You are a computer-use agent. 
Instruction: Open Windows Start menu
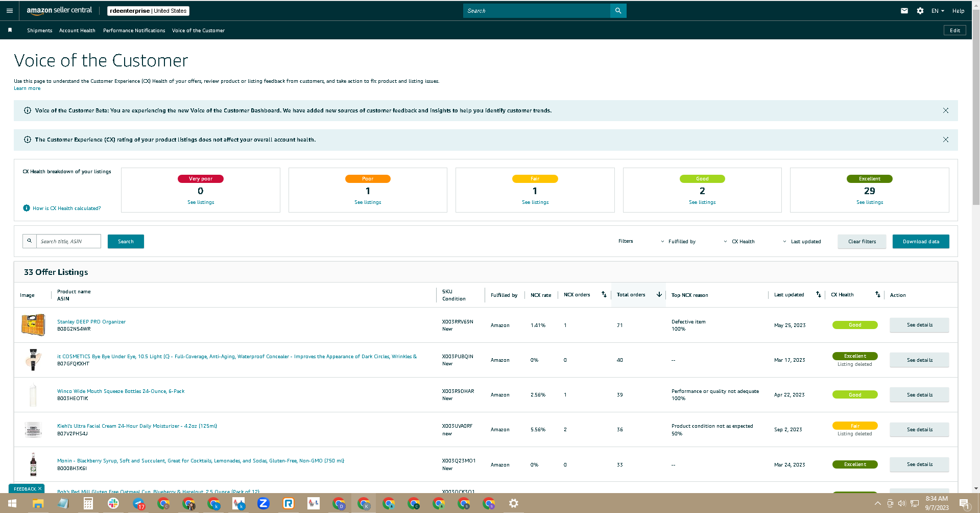12,503
